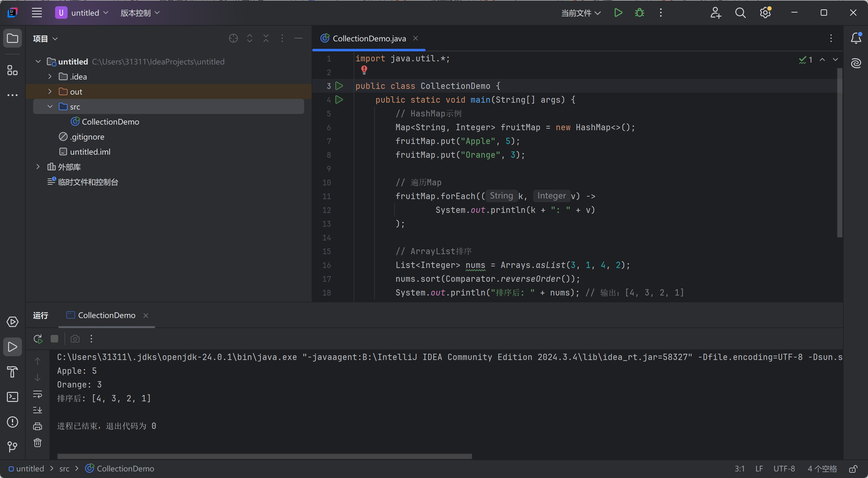The height and width of the screenshot is (478, 868).
Task: Click UTF-8 encoding in status bar
Action: (x=784, y=469)
